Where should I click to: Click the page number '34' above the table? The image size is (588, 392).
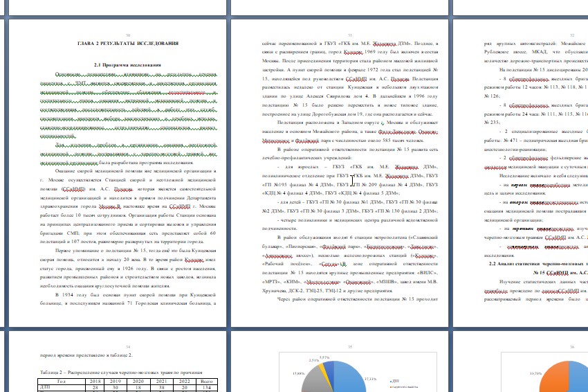tap(128, 347)
